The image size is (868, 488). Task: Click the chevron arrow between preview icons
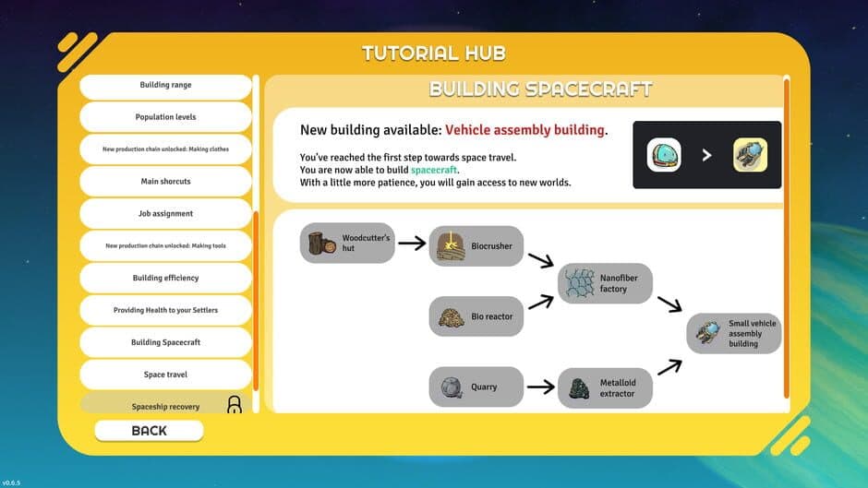(x=706, y=156)
